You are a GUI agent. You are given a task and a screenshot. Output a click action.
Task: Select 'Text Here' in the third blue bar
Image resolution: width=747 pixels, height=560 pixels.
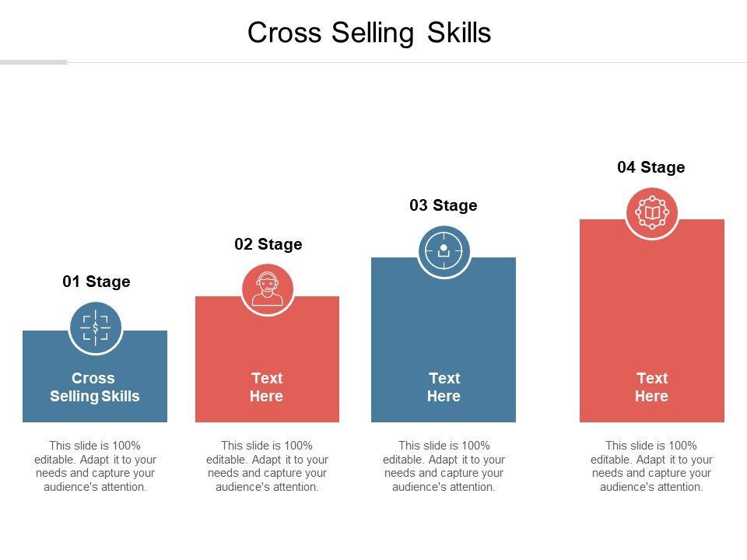[x=444, y=387]
